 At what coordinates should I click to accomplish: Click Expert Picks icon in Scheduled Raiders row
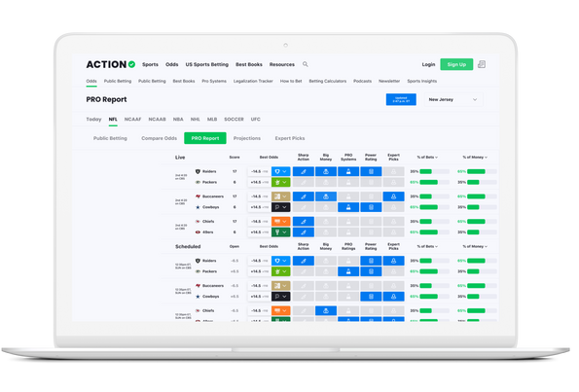tap(394, 261)
